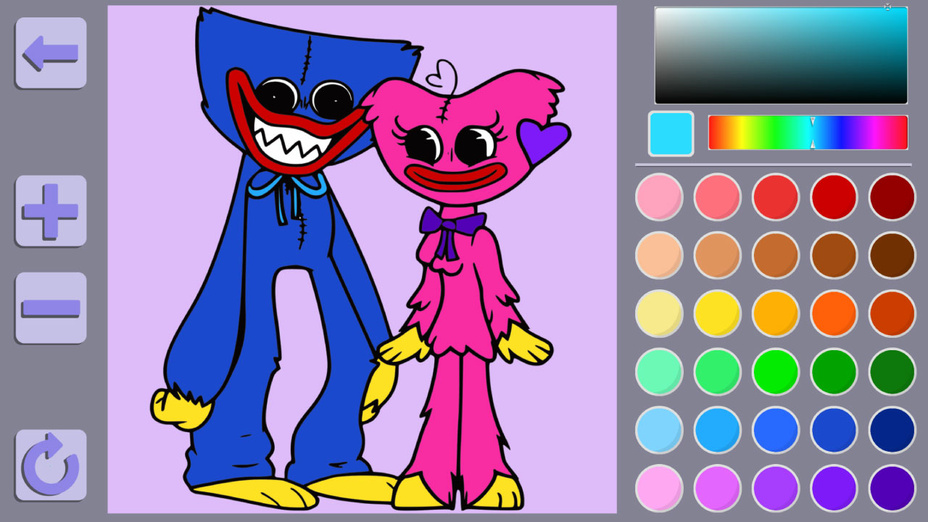Viewport: 928px width, 522px height.
Task: Click the back arrow button
Action: pos(51,53)
